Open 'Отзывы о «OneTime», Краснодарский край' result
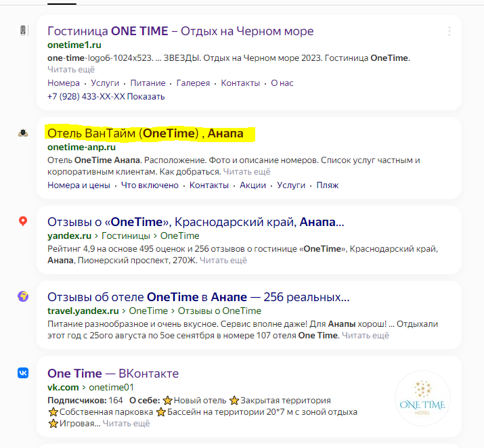The image size is (484, 448). 196,222
